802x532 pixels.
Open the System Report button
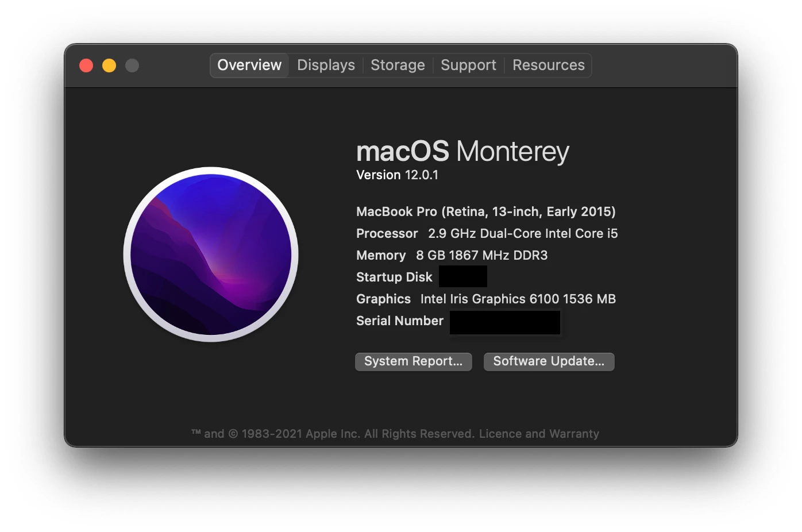(414, 361)
